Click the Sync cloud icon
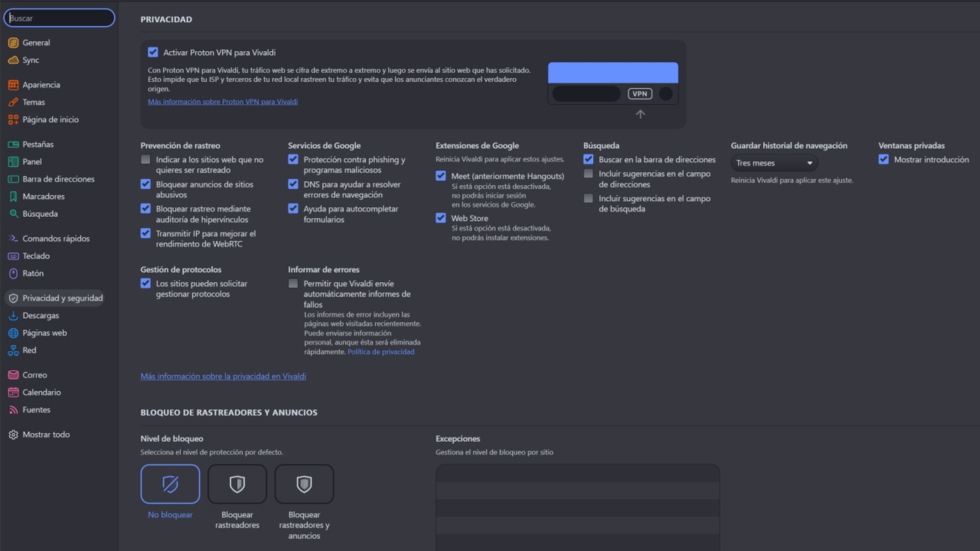This screenshot has height=551, width=980. (13, 60)
